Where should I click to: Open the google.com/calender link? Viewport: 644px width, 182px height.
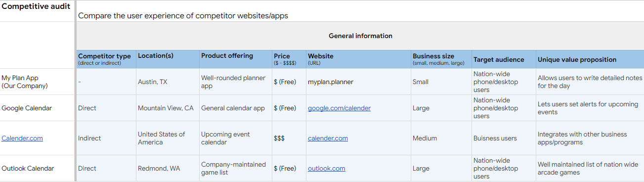pyautogui.click(x=339, y=108)
